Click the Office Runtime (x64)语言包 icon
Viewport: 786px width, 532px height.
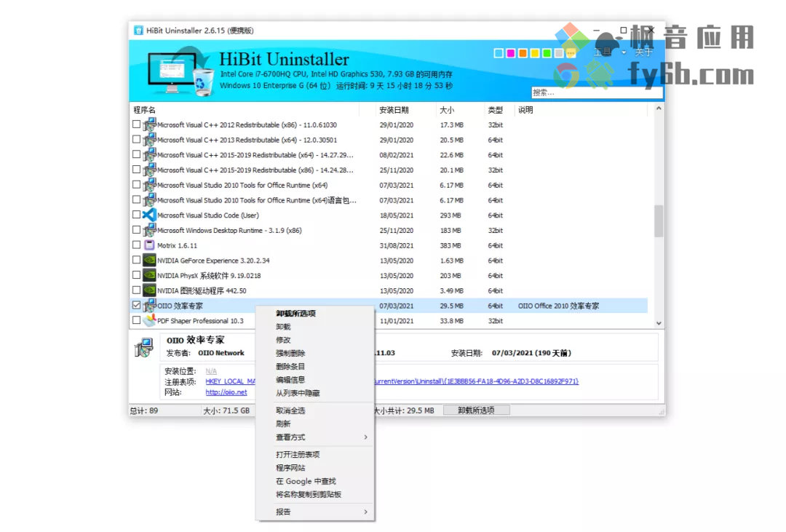pyautogui.click(x=149, y=200)
